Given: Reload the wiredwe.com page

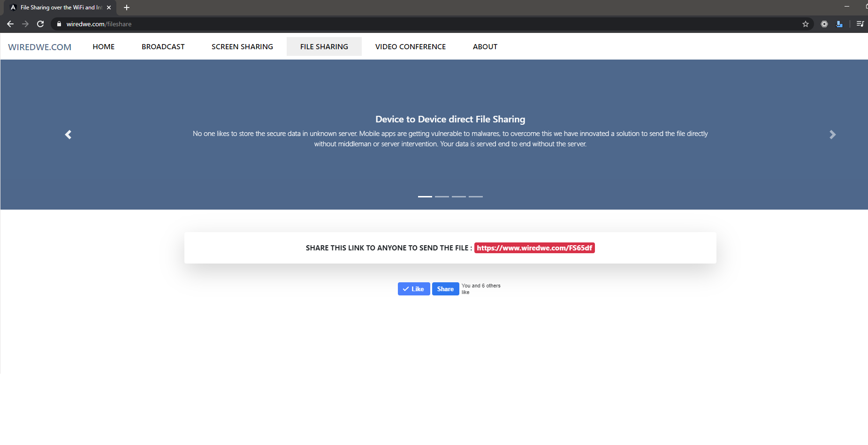Looking at the screenshot, I should [40, 24].
